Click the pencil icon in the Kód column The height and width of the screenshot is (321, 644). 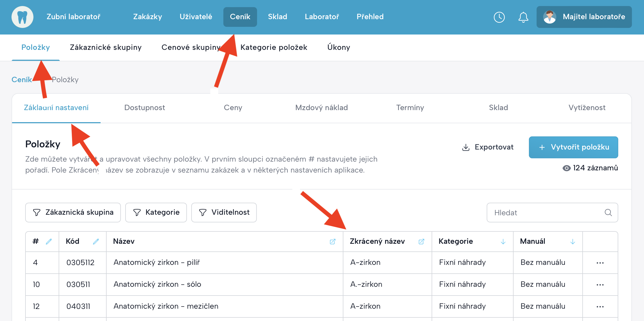pyautogui.click(x=96, y=242)
